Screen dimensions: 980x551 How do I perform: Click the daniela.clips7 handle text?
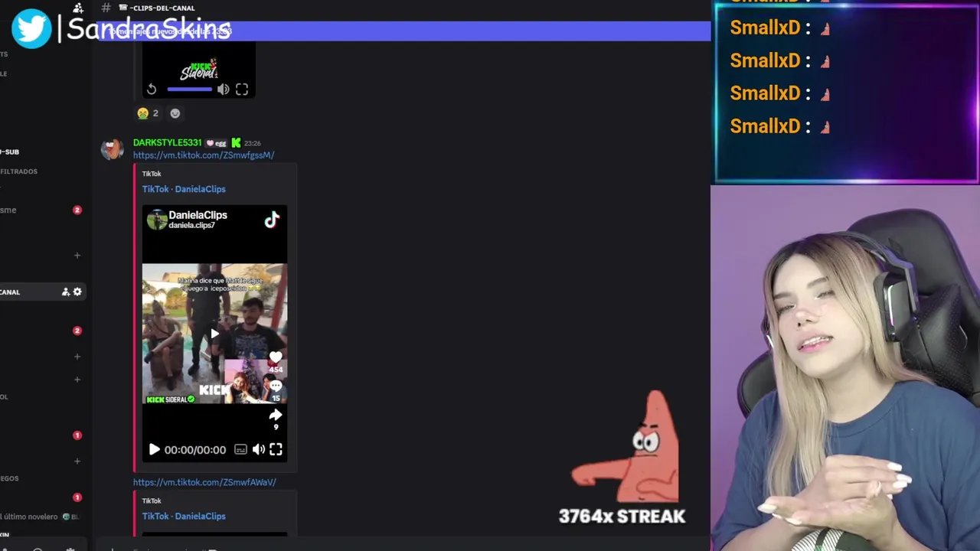[192, 226]
